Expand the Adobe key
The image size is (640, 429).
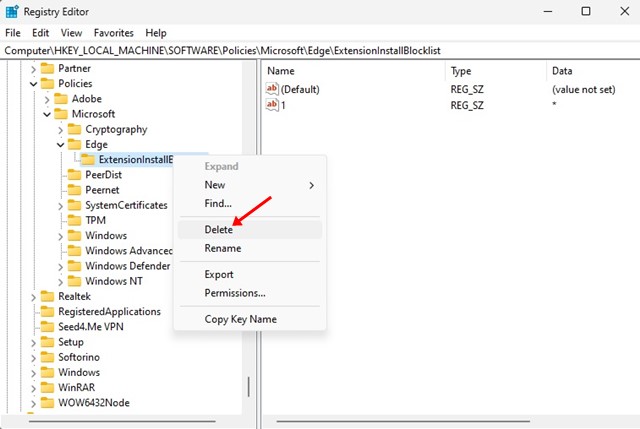[x=47, y=100]
